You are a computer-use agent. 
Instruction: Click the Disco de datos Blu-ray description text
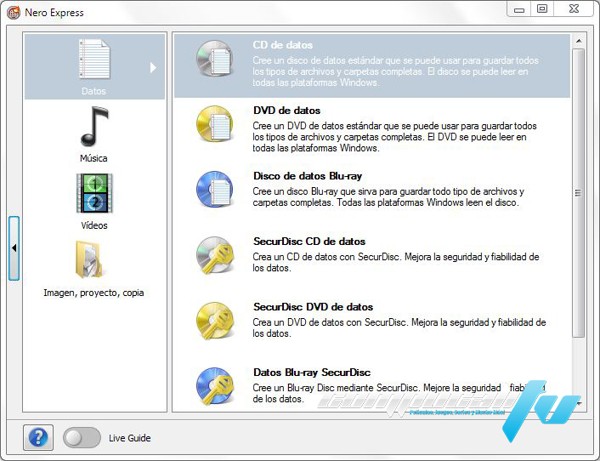click(x=388, y=197)
